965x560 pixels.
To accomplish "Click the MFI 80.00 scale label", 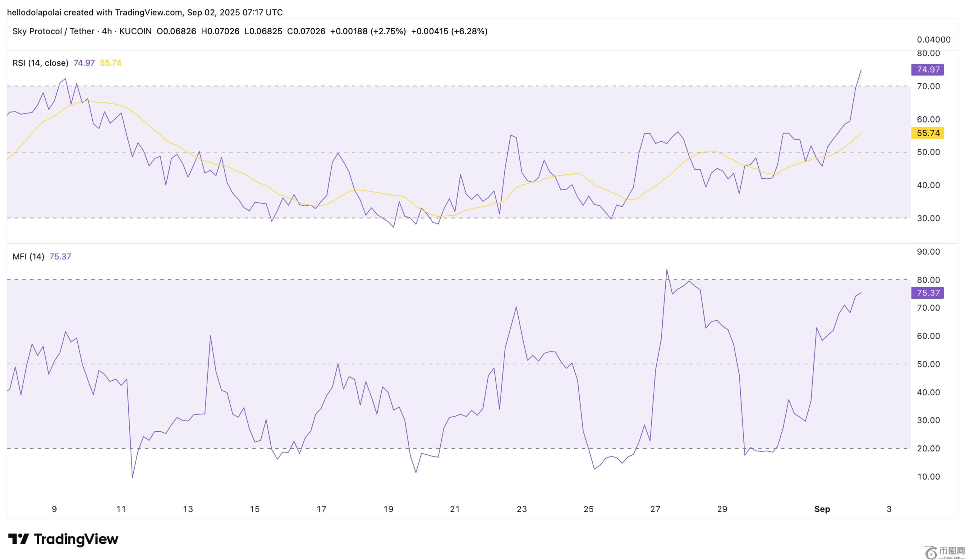I will [928, 280].
